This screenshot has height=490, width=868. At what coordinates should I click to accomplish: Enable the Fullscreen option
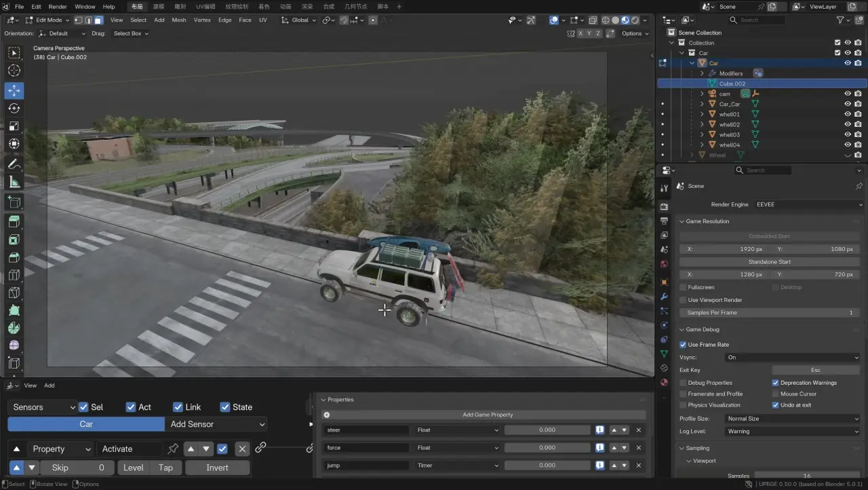(x=682, y=286)
